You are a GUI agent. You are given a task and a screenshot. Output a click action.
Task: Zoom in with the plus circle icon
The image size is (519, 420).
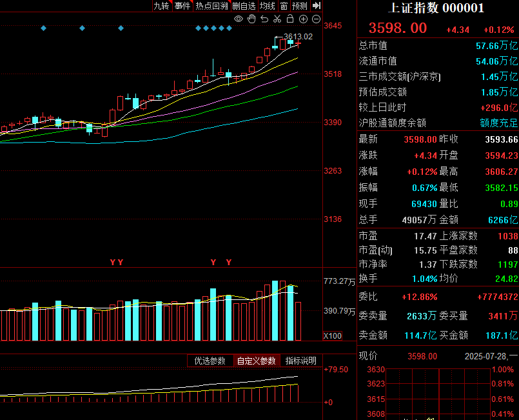point(303,19)
